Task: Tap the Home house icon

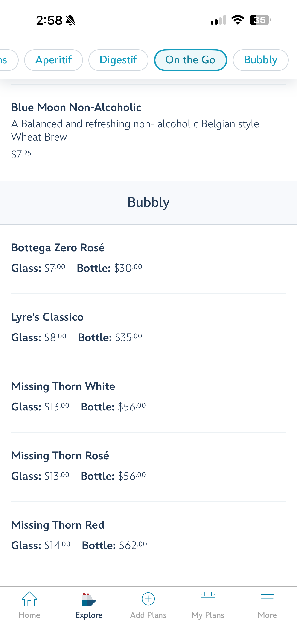Action: pos(29,599)
